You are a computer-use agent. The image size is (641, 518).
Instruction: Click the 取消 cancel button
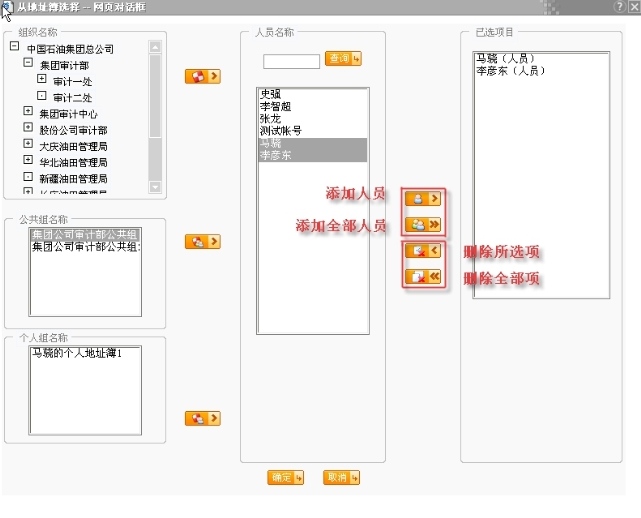click(x=341, y=478)
